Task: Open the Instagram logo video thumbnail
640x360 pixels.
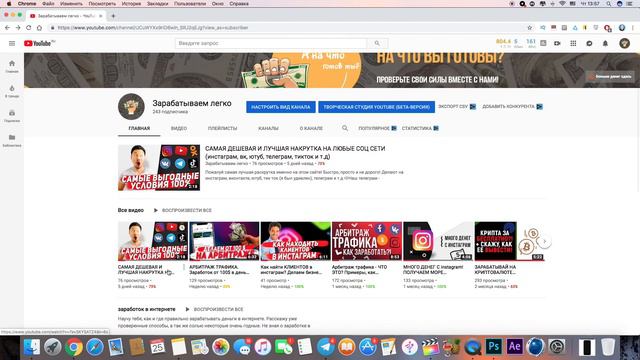Action: (438, 241)
